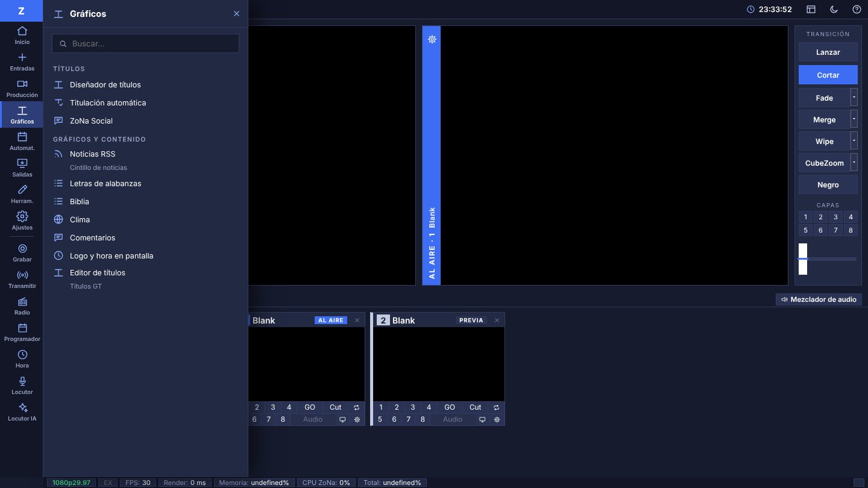Open the Locutor microphone section
Viewport: 868px width, 488px height.
(x=22, y=385)
